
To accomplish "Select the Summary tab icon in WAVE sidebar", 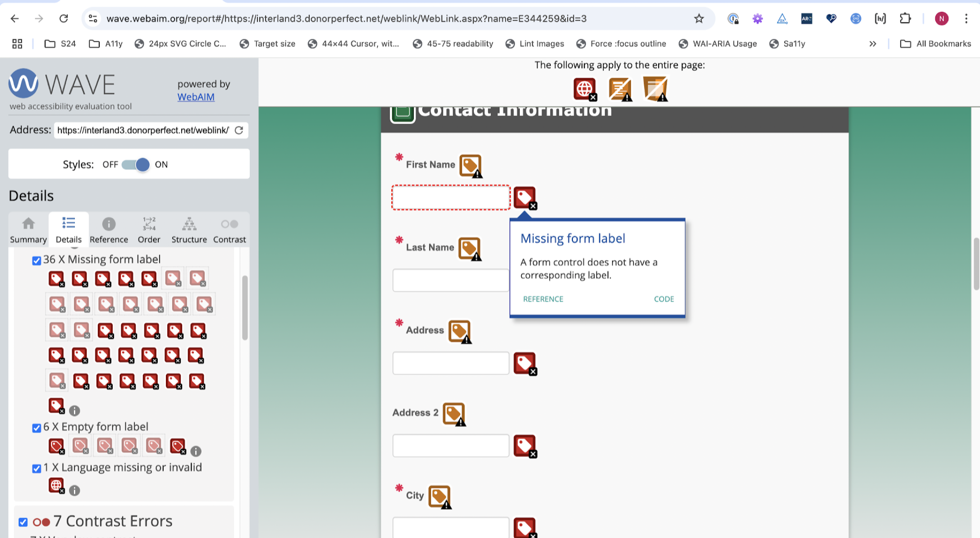I will (28, 229).
